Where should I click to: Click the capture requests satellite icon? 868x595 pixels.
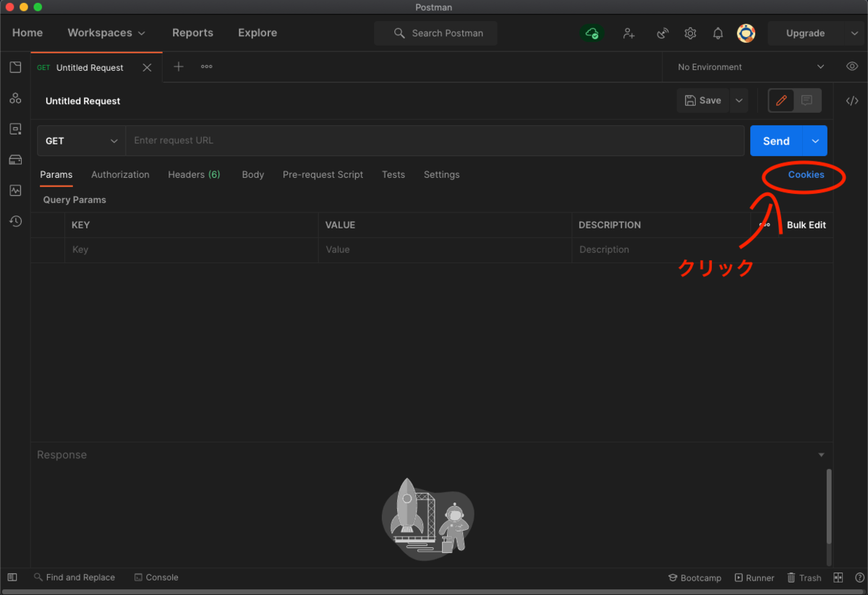pos(662,33)
